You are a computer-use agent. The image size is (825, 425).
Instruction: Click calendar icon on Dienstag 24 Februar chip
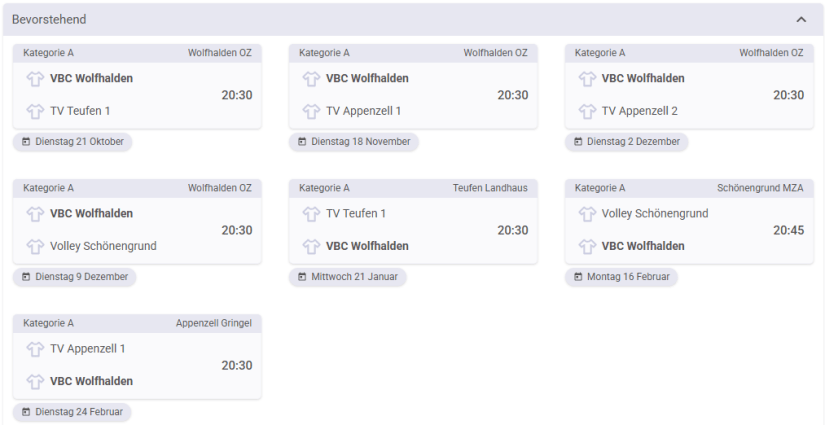26,412
